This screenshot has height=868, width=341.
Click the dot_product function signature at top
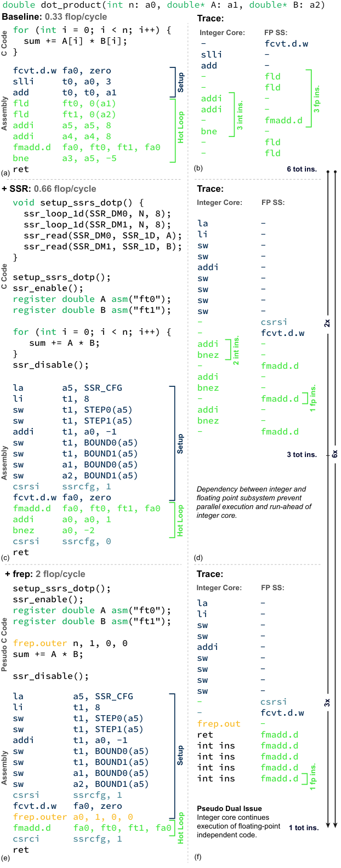[164, 5]
